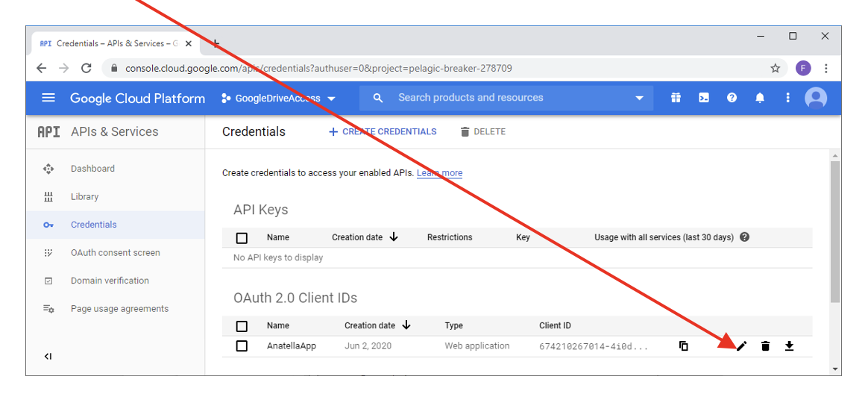Open the hamburger navigation menu
Screen dimensions: 868x397
pos(48,98)
